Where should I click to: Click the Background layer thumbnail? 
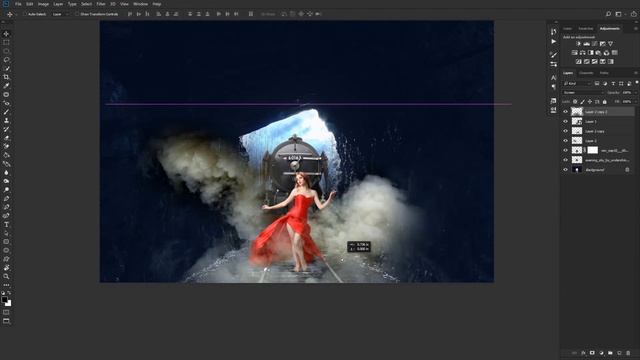[x=577, y=169]
